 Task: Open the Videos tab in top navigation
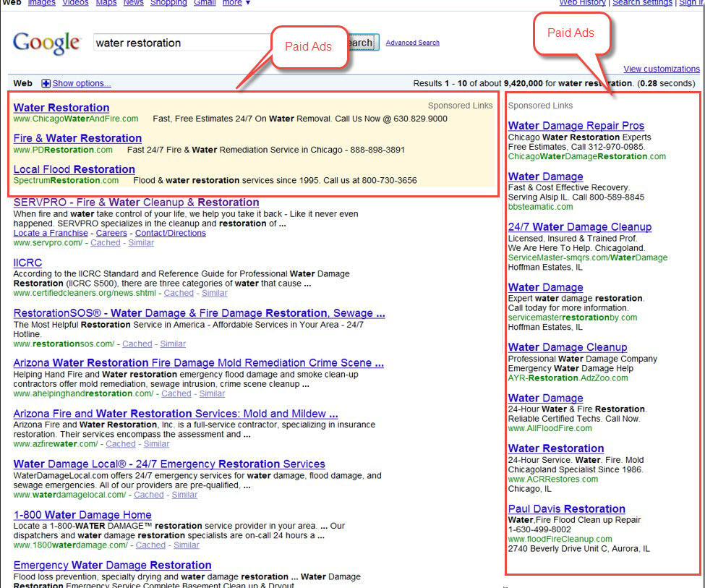(75, 3)
